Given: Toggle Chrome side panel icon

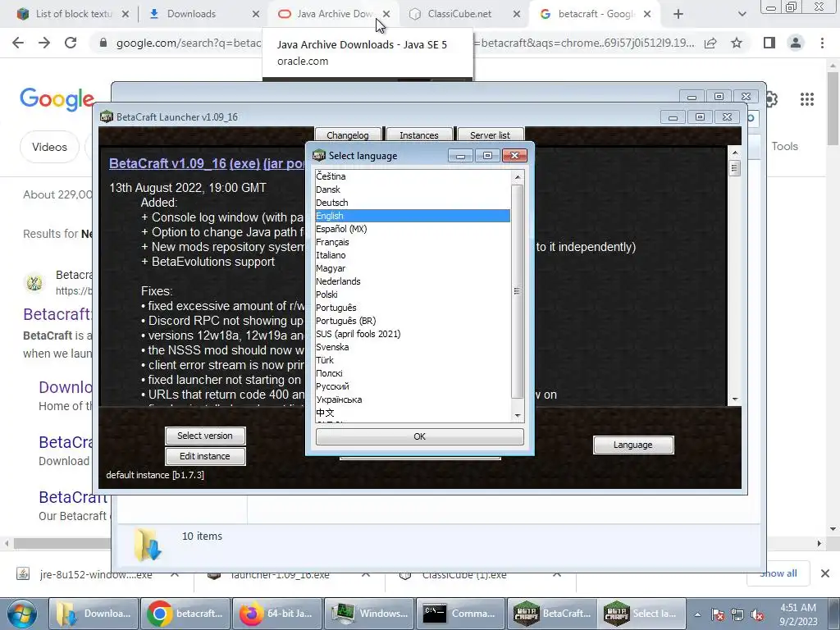Looking at the screenshot, I should click(769, 43).
